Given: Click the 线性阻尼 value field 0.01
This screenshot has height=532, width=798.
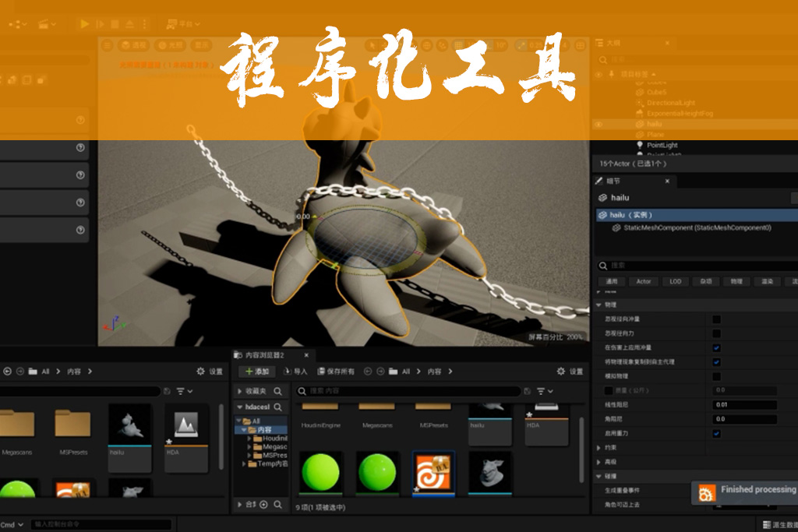Looking at the screenshot, I should (744, 405).
